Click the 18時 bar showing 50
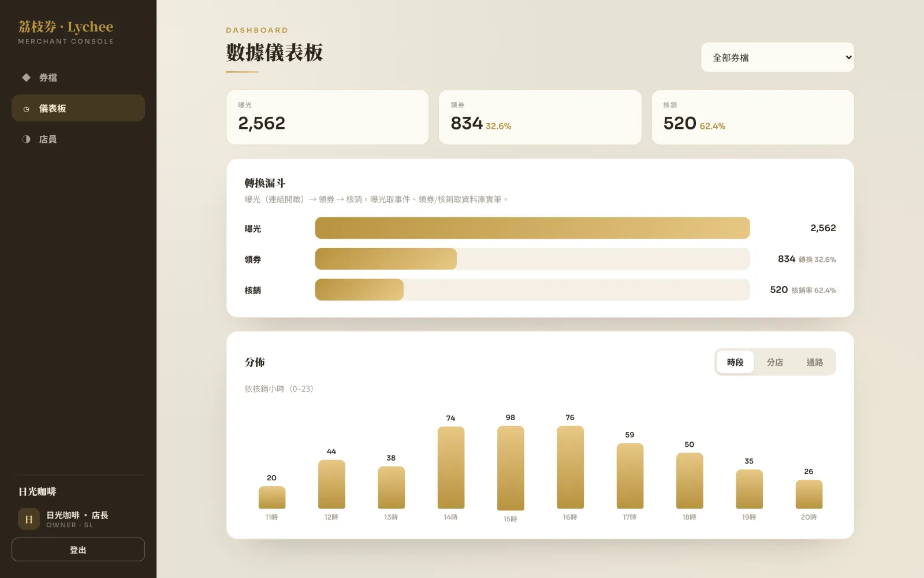The width and height of the screenshot is (924, 578). [690, 481]
